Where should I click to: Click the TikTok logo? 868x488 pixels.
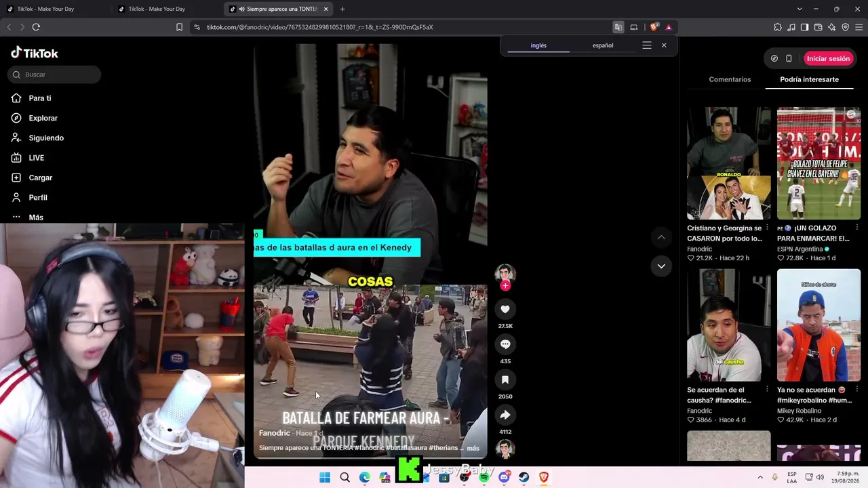(35, 53)
